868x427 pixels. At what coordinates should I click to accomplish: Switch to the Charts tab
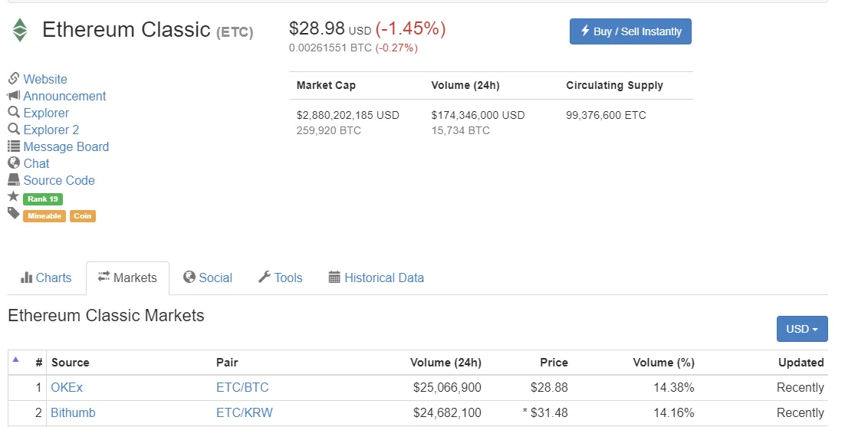(x=46, y=278)
